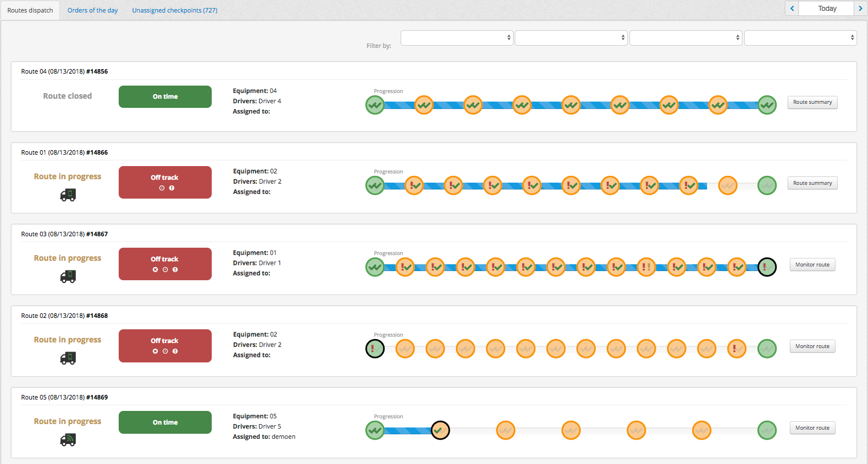The image size is (868, 464).
Task: Select Route 05 third checkpoint marker
Action: pos(506,430)
